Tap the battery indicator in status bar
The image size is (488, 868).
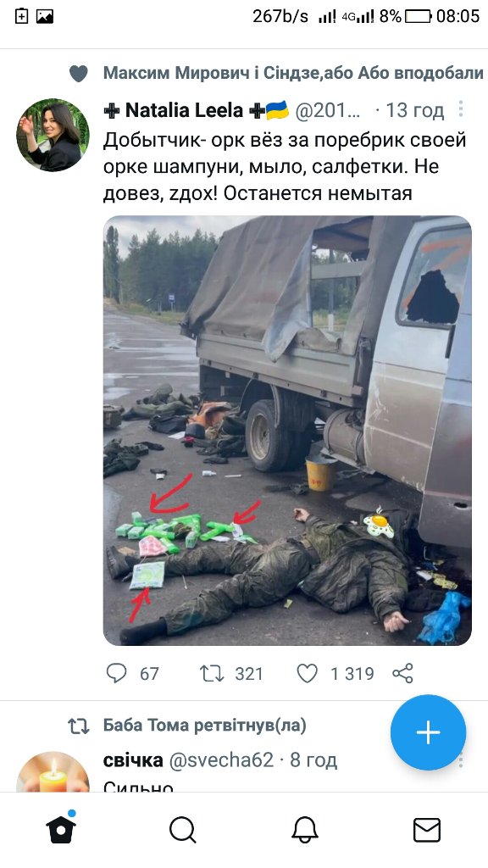(418, 16)
